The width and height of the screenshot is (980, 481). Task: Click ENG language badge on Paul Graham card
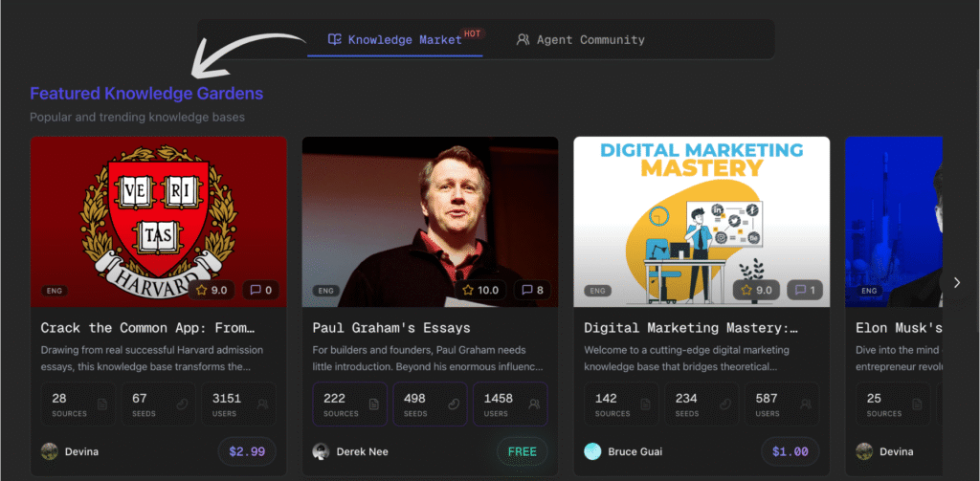point(326,291)
